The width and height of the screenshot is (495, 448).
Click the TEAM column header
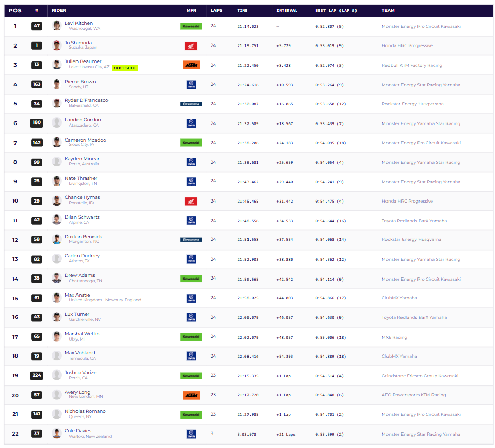pyautogui.click(x=388, y=10)
